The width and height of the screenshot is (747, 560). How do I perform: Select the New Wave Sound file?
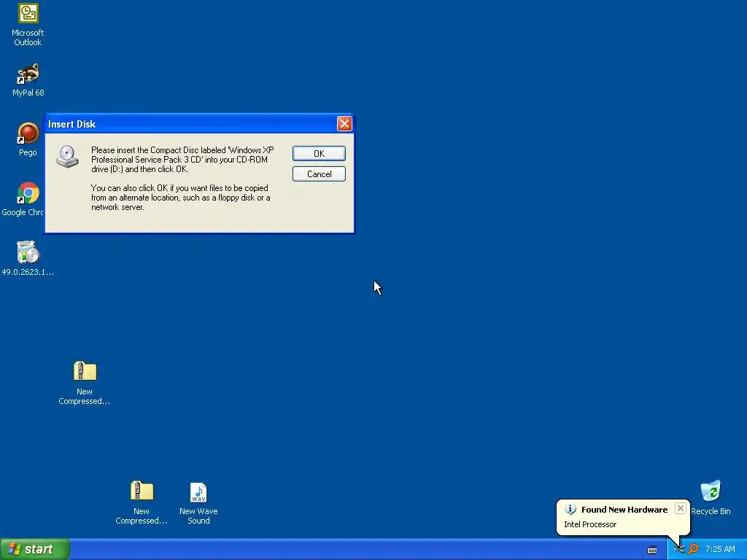tap(198, 503)
